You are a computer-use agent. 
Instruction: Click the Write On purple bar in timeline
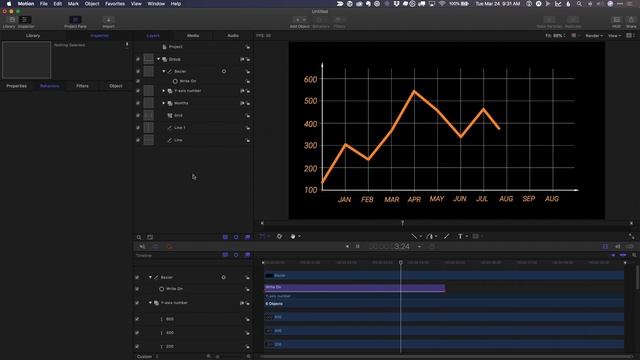(x=355, y=288)
